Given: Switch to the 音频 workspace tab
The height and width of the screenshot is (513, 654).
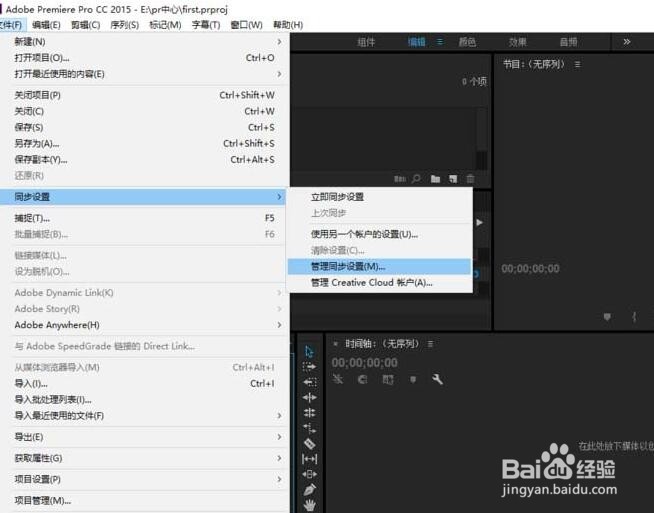Looking at the screenshot, I should coord(568,42).
